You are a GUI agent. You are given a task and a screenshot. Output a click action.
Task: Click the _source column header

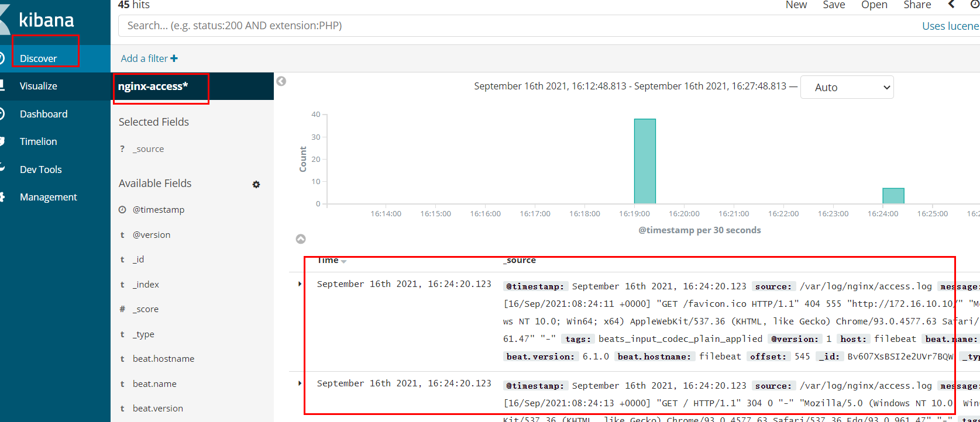coord(520,261)
